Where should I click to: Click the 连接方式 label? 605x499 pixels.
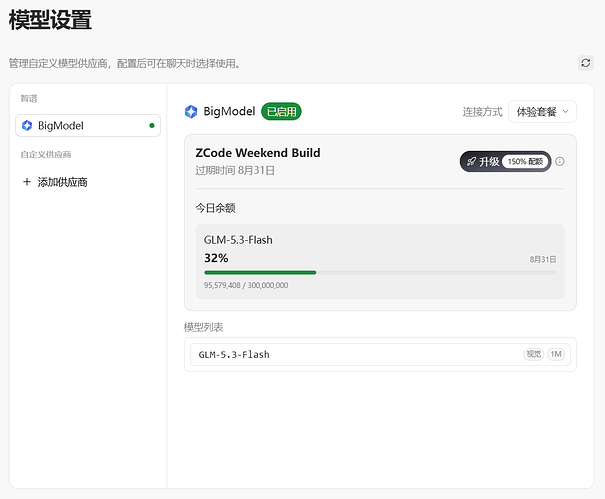point(482,112)
